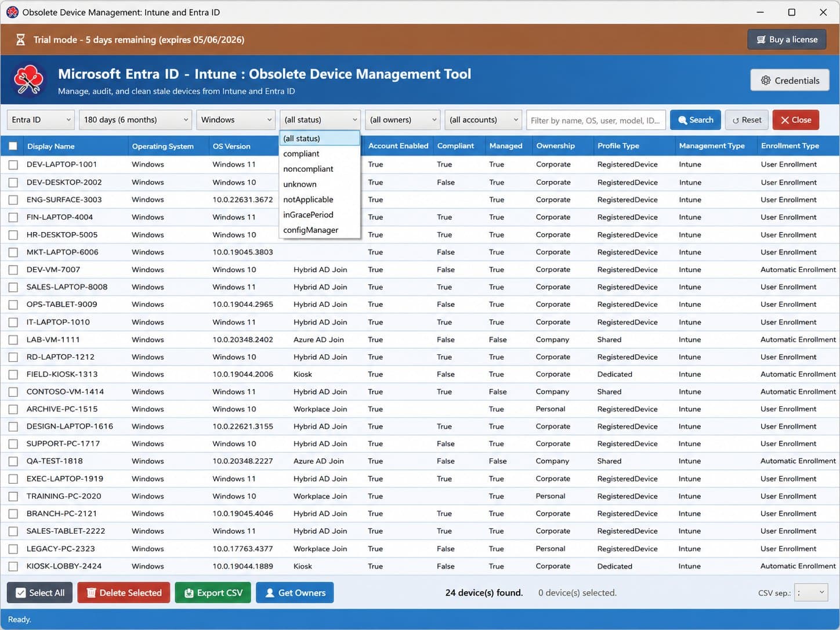Open the (all owners) dropdown

[x=403, y=120]
